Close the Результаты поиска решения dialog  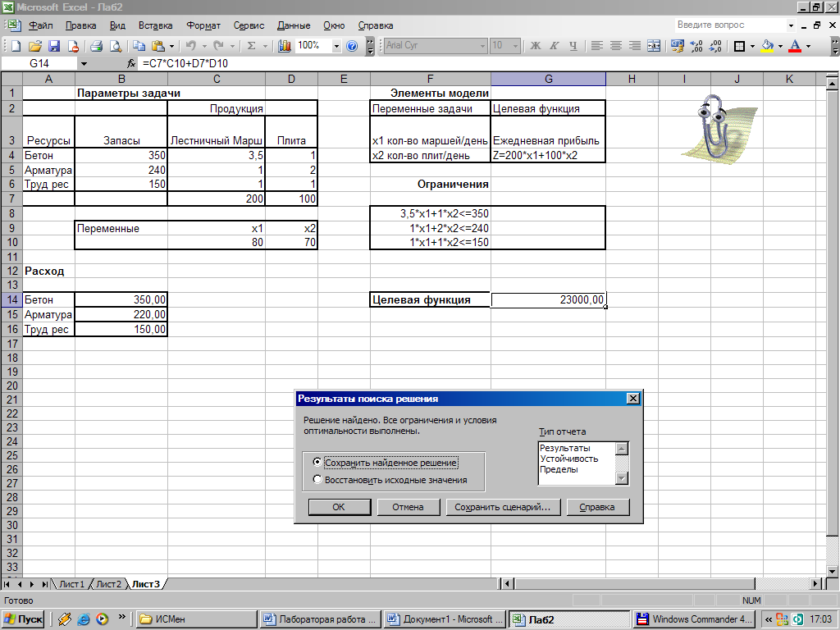(632, 399)
